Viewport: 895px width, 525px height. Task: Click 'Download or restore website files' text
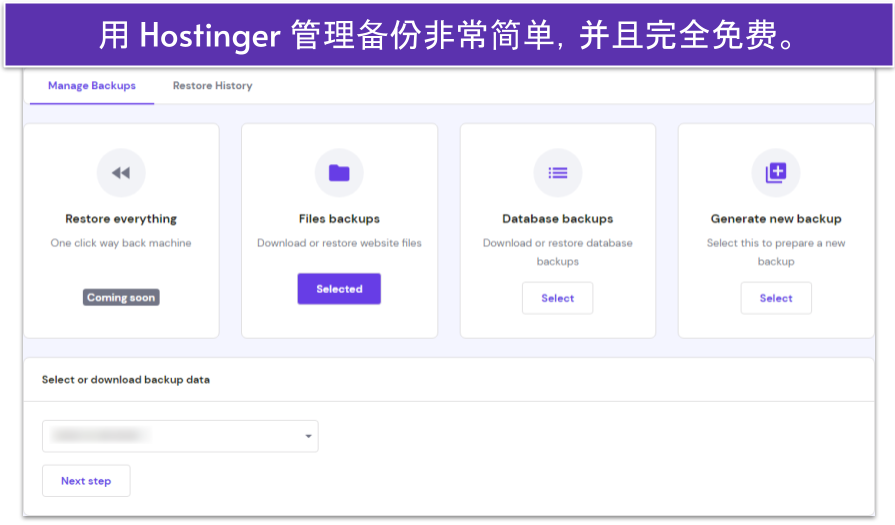coord(339,243)
